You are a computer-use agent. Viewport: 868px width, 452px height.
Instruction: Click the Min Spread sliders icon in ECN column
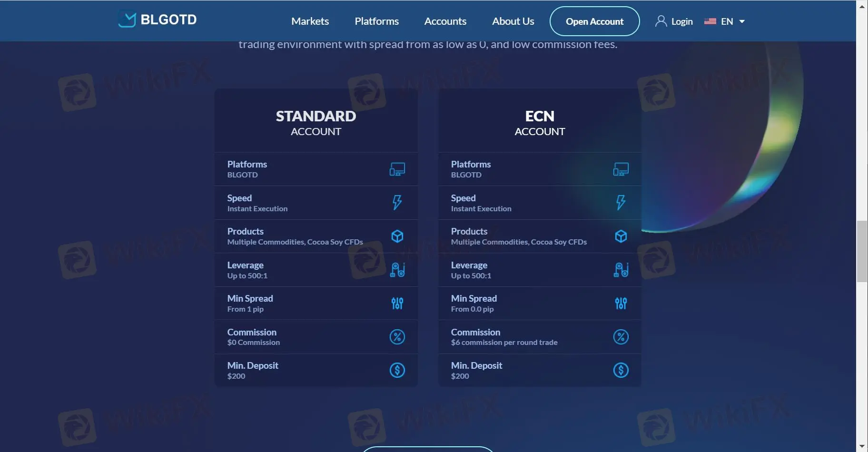click(621, 303)
